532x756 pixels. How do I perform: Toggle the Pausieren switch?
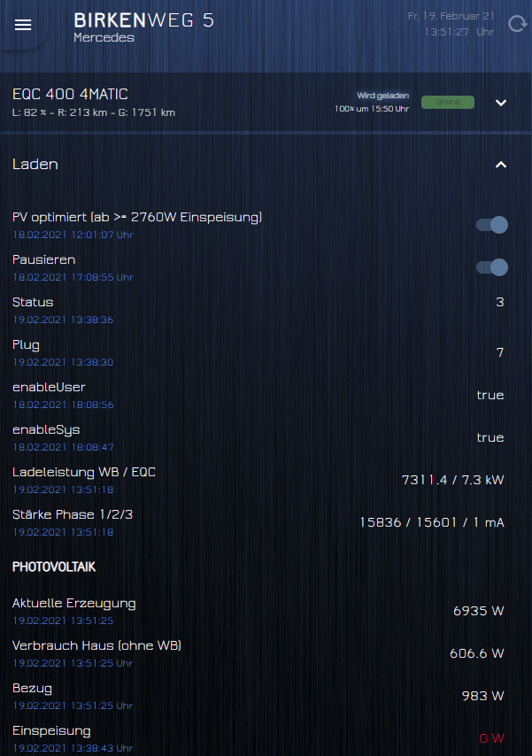(492, 267)
